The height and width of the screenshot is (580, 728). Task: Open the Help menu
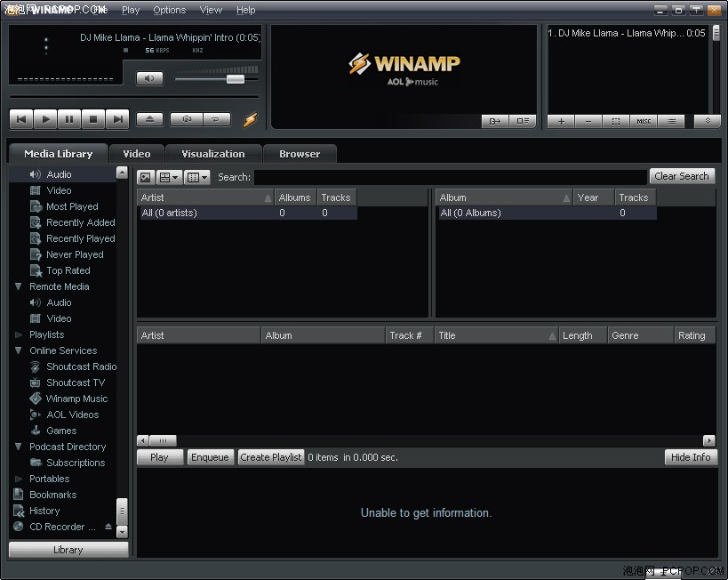(245, 10)
